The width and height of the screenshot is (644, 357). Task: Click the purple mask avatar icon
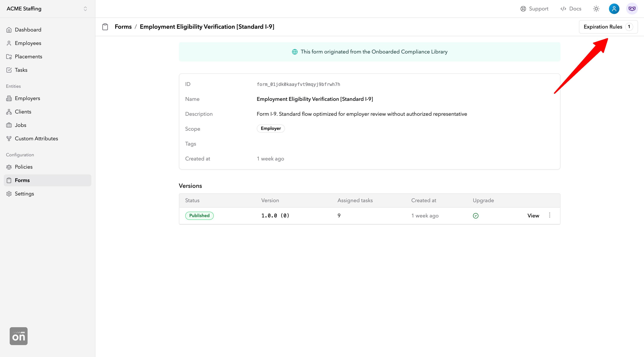632,9
